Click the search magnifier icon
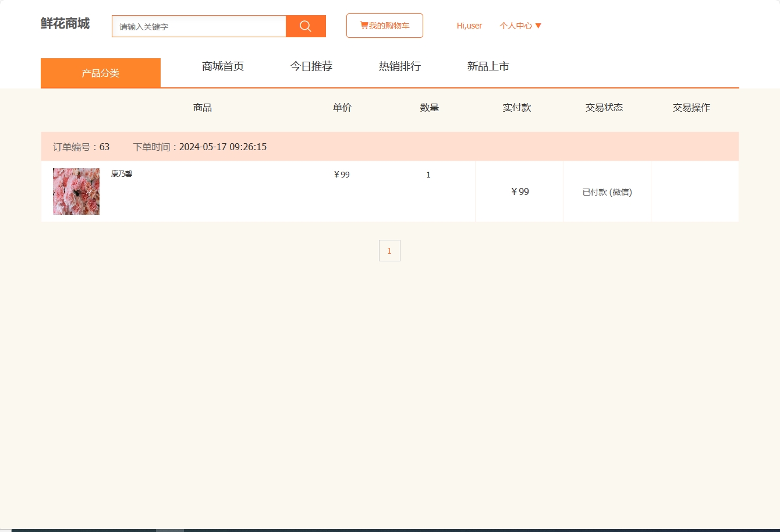 point(305,26)
